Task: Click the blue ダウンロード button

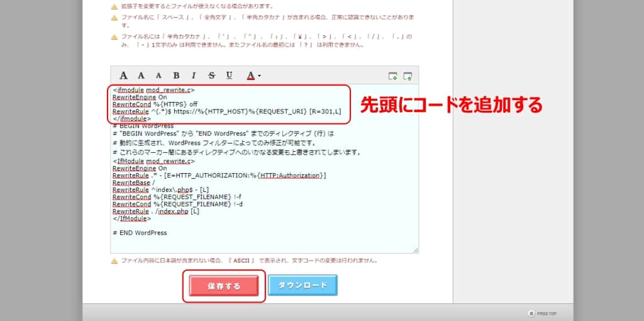Action: (x=303, y=285)
